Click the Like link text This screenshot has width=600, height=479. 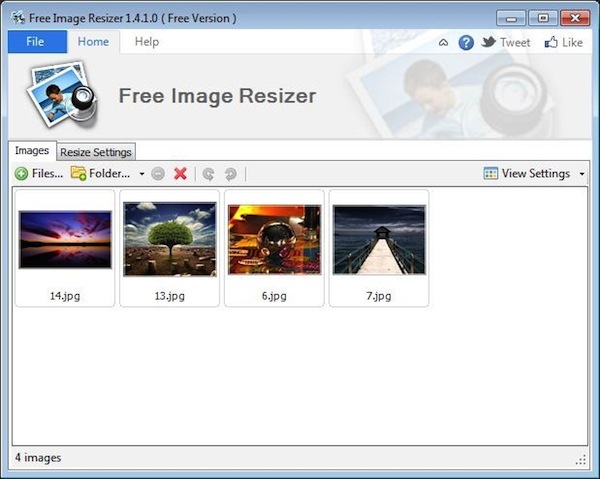click(x=572, y=42)
